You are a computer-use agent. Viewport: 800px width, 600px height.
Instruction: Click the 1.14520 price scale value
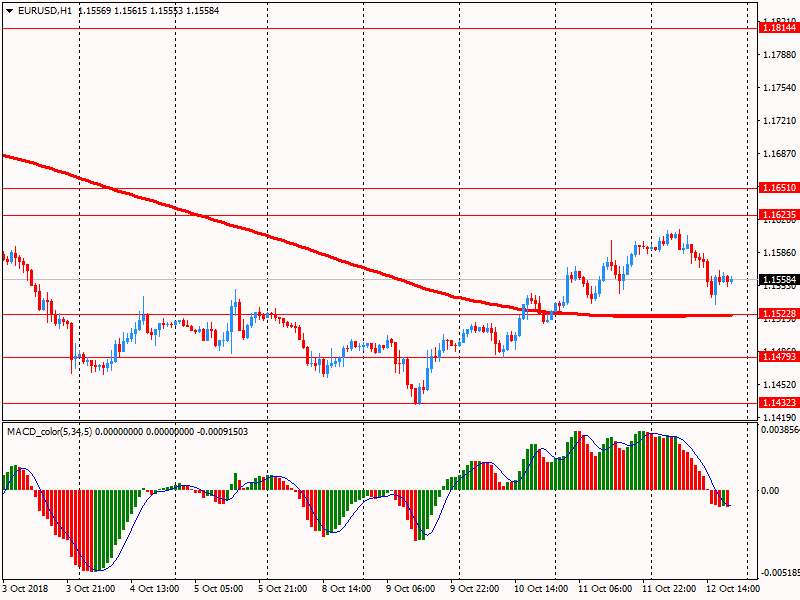(x=780, y=385)
